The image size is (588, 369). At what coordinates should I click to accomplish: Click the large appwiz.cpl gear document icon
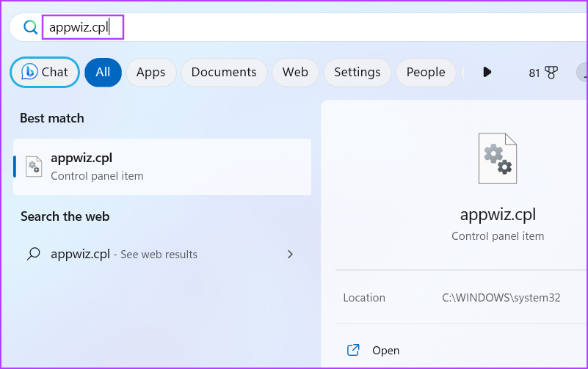[498, 158]
